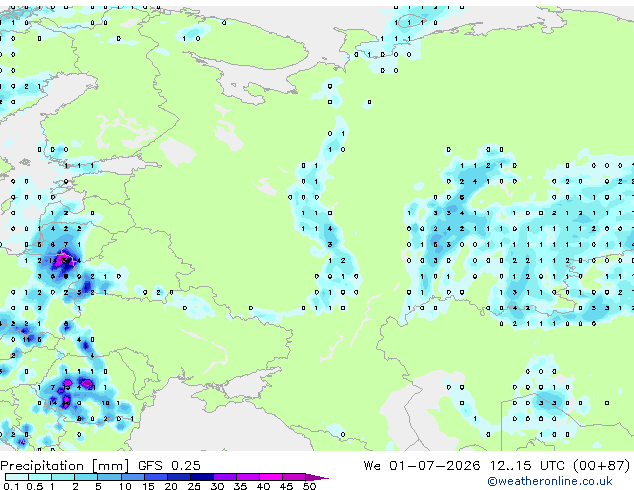The width and height of the screenshot is (634, 490).
Task: Click the '12..15 UTC' time label
Action: [526, 466]
